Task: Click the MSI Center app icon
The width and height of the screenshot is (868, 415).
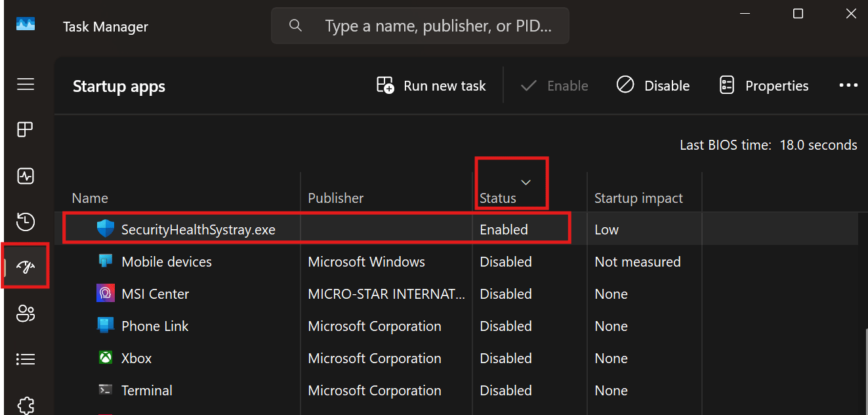Action: [105, 294]
